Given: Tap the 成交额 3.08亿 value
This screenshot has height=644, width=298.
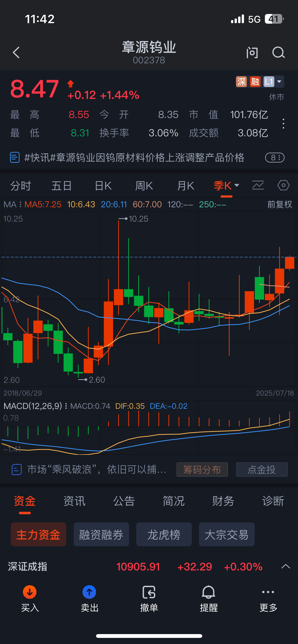Looking at the screenshot, I should pyautogui.click(x=253, y=133).
